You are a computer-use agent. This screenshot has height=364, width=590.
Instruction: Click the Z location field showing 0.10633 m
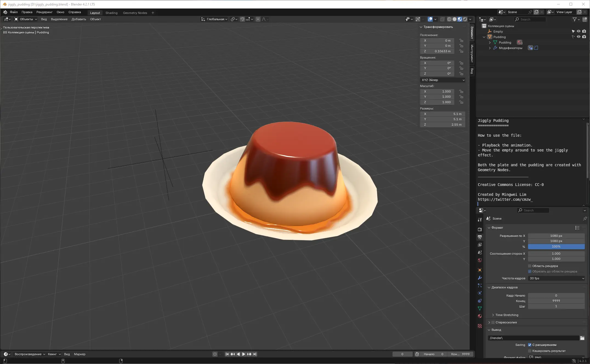click(x=437, y=51)
